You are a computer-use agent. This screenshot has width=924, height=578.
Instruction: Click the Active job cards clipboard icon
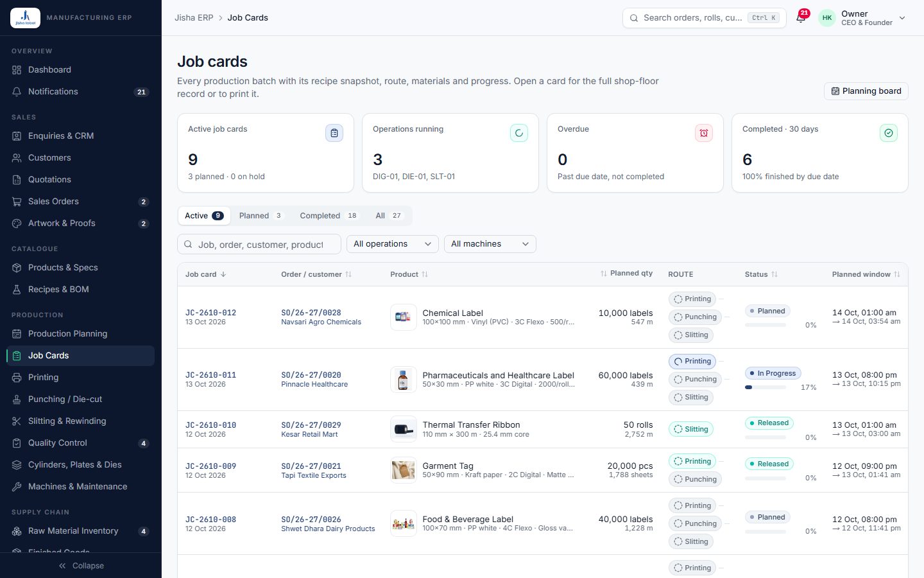coord(334,133)
